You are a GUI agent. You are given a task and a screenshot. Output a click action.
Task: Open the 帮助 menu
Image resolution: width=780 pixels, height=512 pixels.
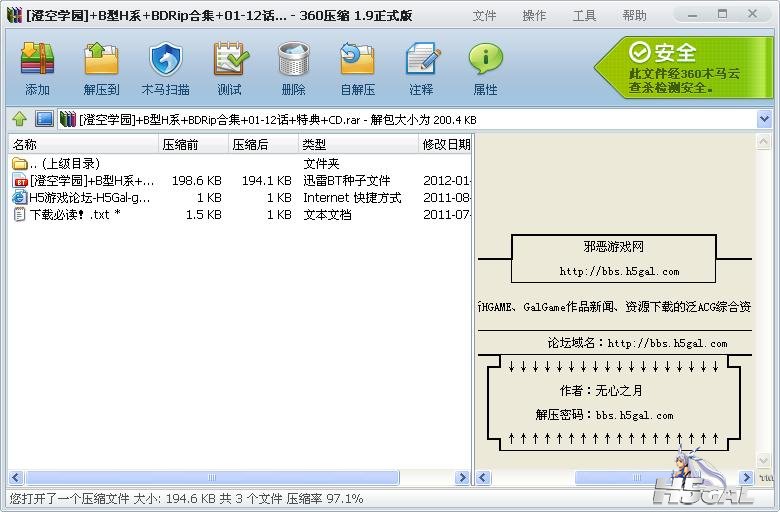[x=634, y=15]
